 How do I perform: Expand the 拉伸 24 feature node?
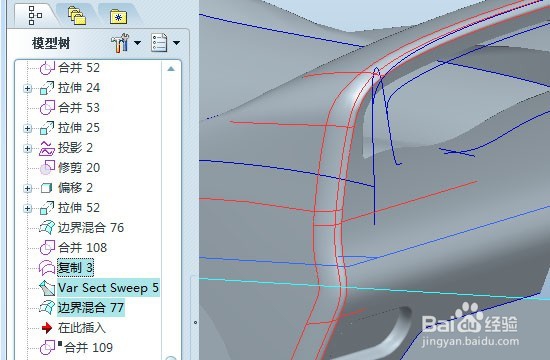pyautogui.click(x=27, y=88)
